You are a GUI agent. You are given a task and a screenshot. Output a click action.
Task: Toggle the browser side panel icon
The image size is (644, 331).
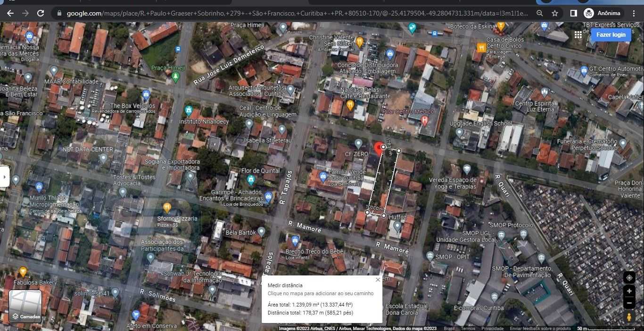tap(573, 13)
